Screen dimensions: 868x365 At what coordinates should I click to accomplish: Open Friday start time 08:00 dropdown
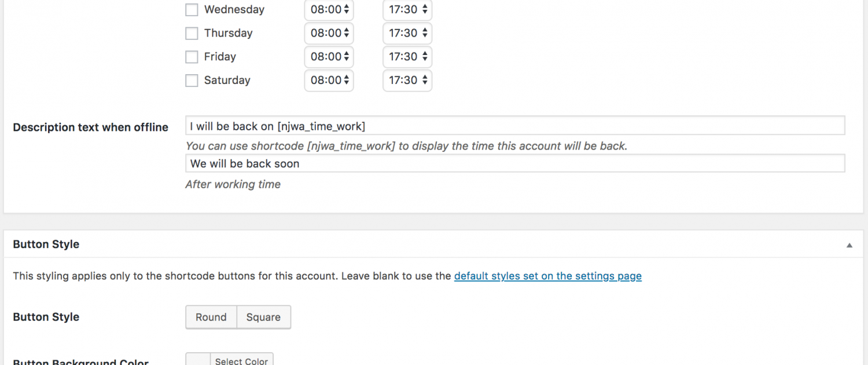click(x=329, y=57)
